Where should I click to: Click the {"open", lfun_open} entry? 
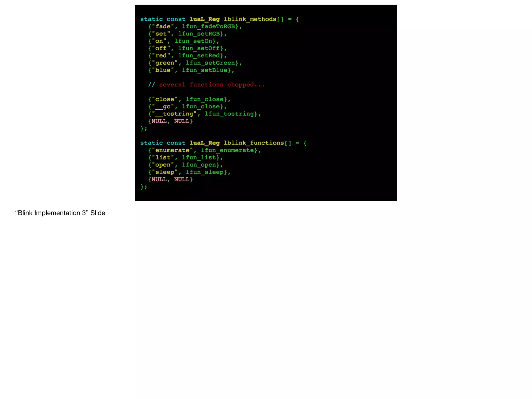tap(185, 165)
